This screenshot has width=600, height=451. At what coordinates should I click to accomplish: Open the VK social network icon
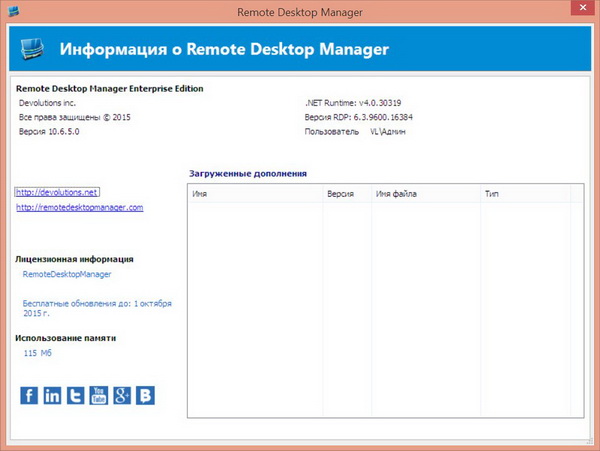146,395
